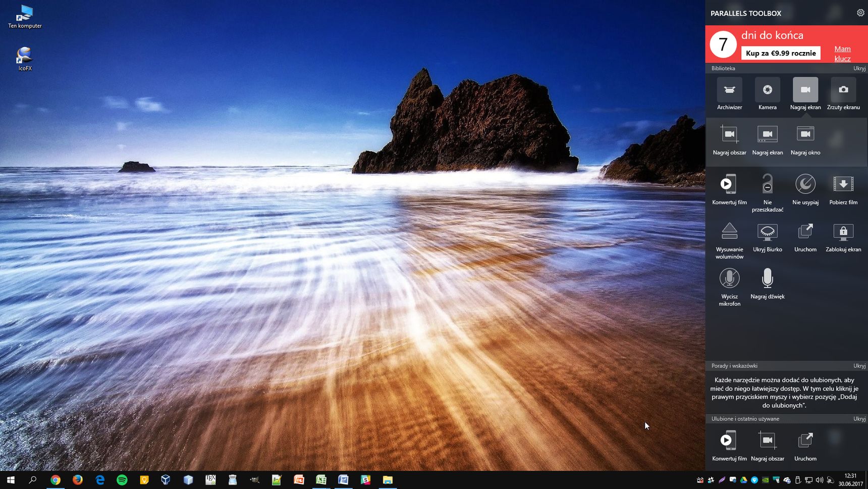Open Nagraj obszar in Ulubione section
Screen dimensions: 868x489
[x=768, y=446]
